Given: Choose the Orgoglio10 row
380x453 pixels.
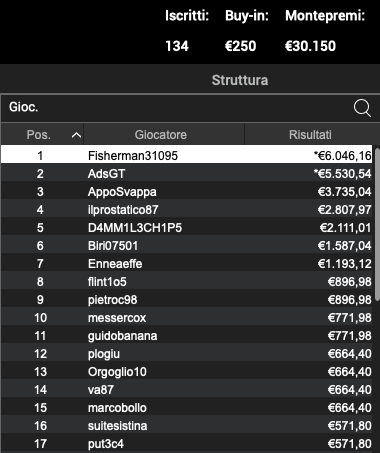Looking at the screenshot, I should [x=187, y=371].
